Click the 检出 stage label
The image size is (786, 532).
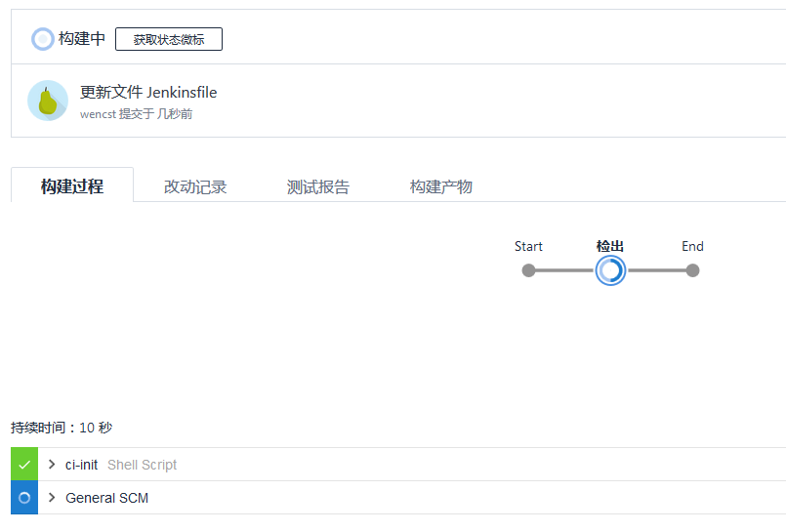[610, 246]
